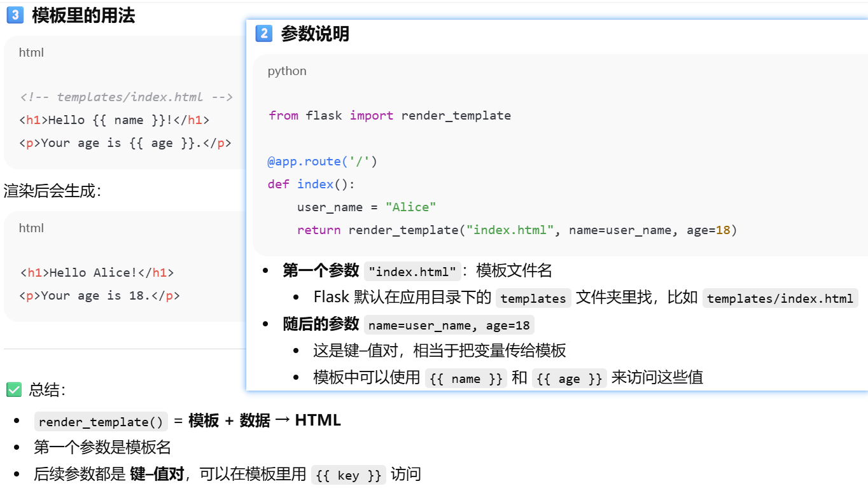
Task: Click the inline code chip "index.html" in the first bullet
Action: coord(412,272)
